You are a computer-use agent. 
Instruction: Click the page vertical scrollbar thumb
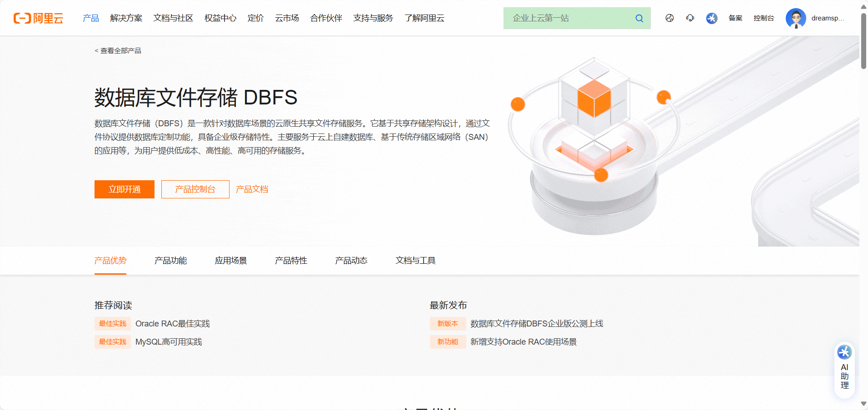[x=863, y=41]
